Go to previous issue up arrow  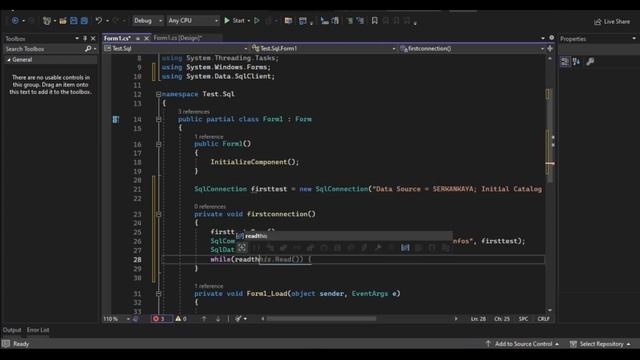204,319
